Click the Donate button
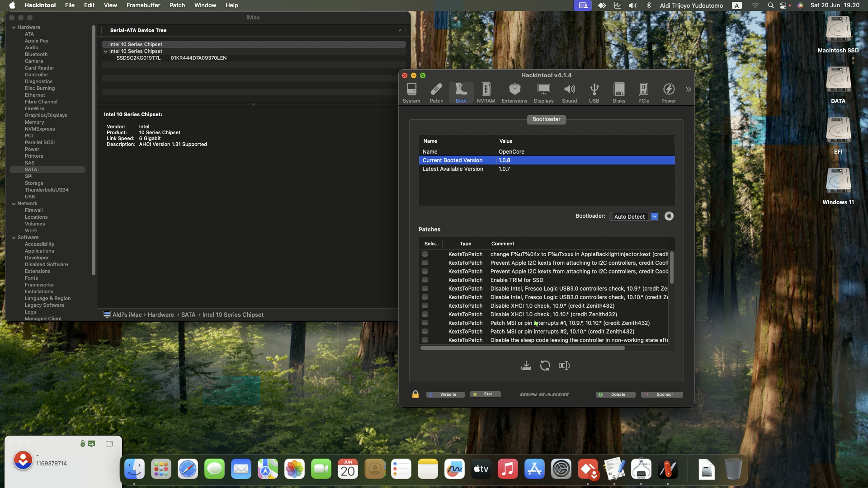This screenshot has width=868, height=488. tap(615, 394)
